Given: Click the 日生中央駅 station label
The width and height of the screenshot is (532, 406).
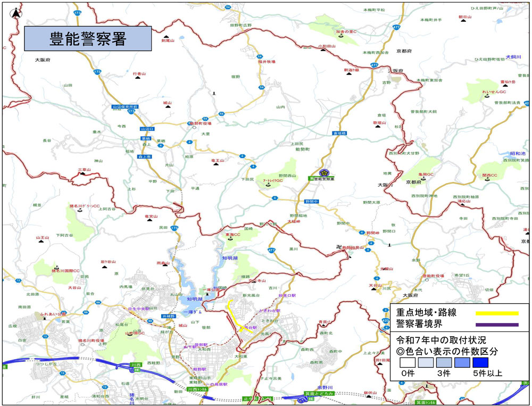Looking at the screenshot, I should coord(139,309).
